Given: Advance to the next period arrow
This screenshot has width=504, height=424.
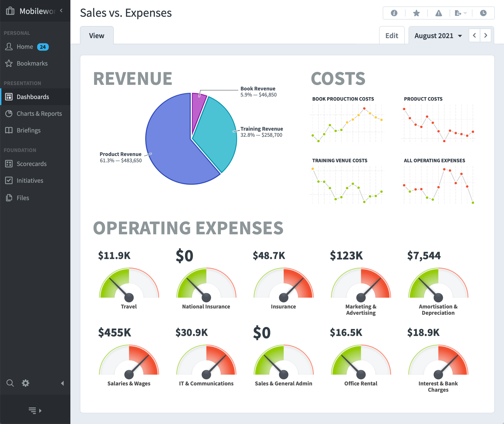Looking at the screenshot, I should [485, 36].
